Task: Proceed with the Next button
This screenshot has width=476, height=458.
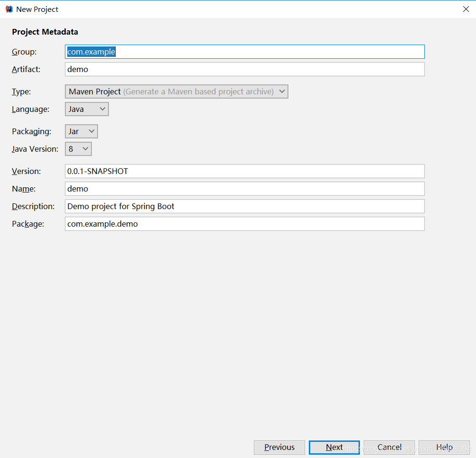Action: pos(334,448)
